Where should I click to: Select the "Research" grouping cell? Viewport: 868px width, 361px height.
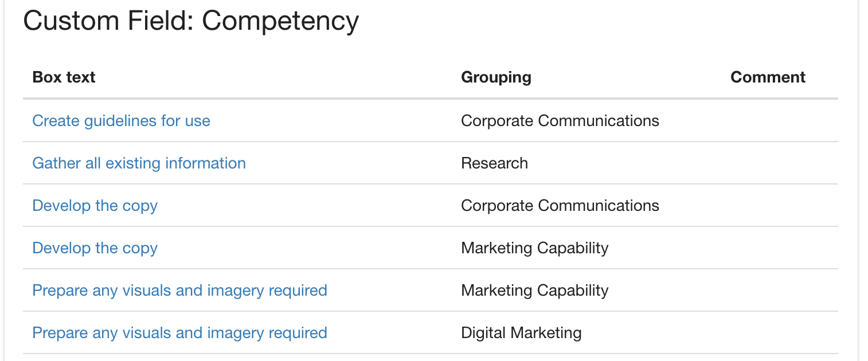coord(494,163)
